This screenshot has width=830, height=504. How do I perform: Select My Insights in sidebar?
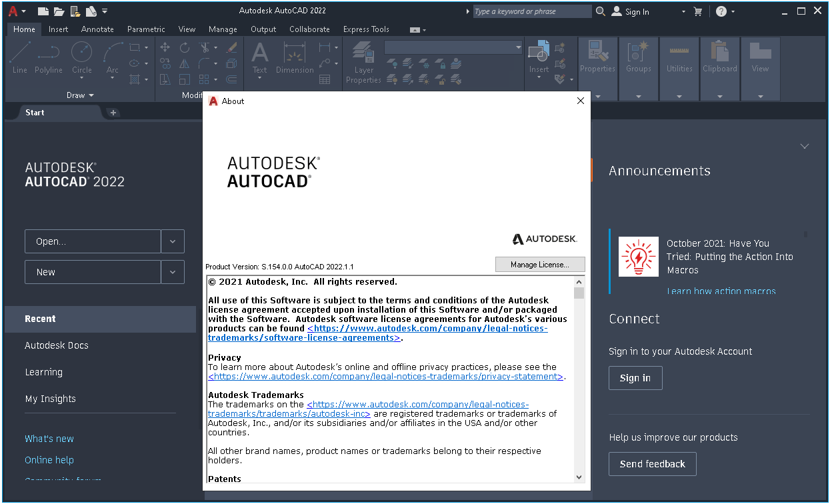(51, 399)
